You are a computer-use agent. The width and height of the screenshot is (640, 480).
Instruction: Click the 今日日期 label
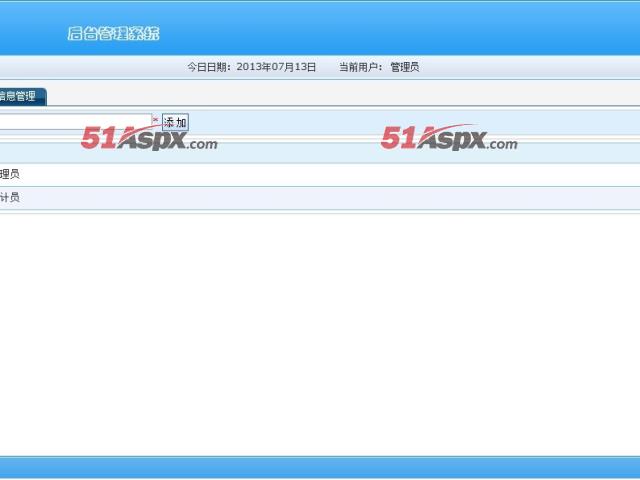coord(207,67)
